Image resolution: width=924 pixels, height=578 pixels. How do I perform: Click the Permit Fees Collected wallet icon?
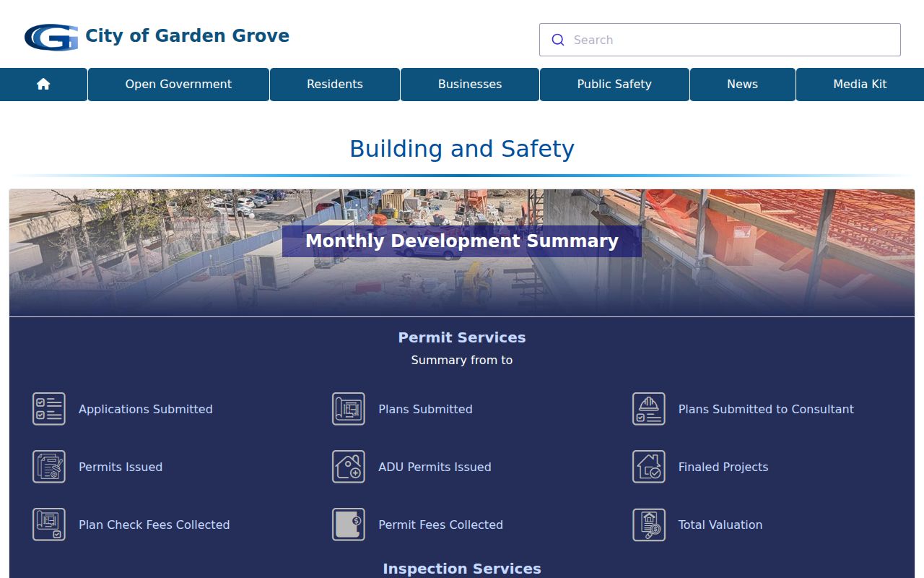(349, 525)
